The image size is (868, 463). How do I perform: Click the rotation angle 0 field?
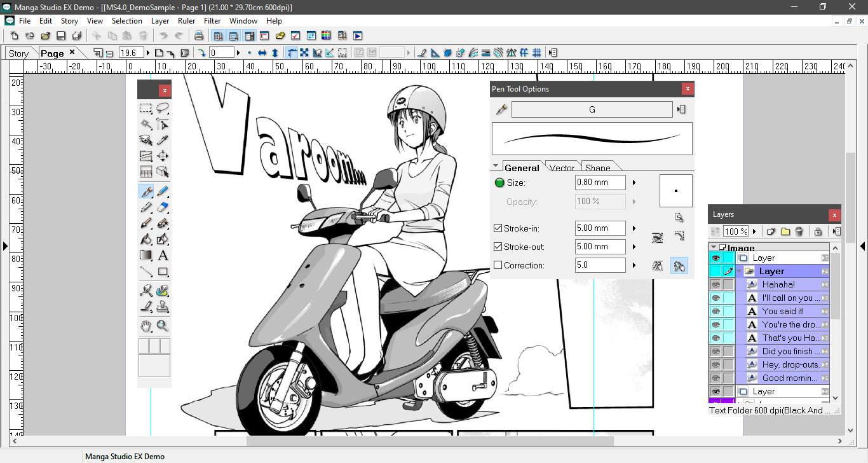[x=222, y=53]
